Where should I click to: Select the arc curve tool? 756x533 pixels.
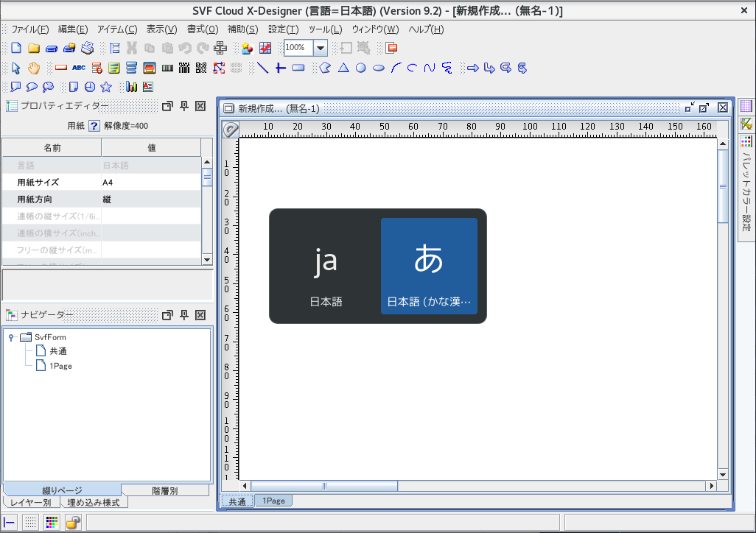396,68
